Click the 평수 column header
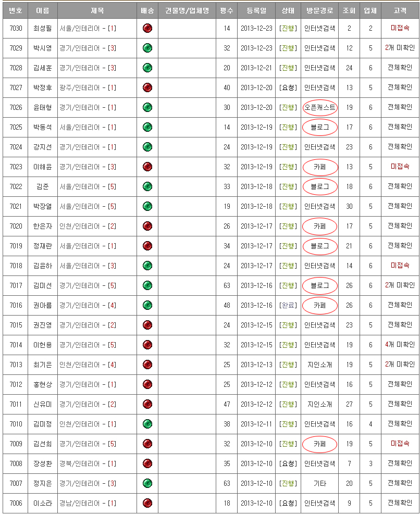 [x=227, y=10]
